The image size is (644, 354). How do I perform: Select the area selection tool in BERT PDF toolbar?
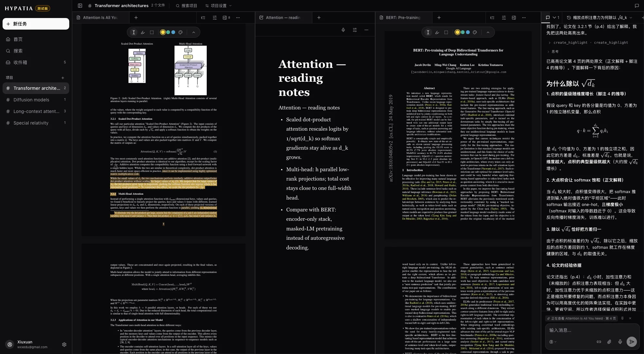[x=446, y=32]
